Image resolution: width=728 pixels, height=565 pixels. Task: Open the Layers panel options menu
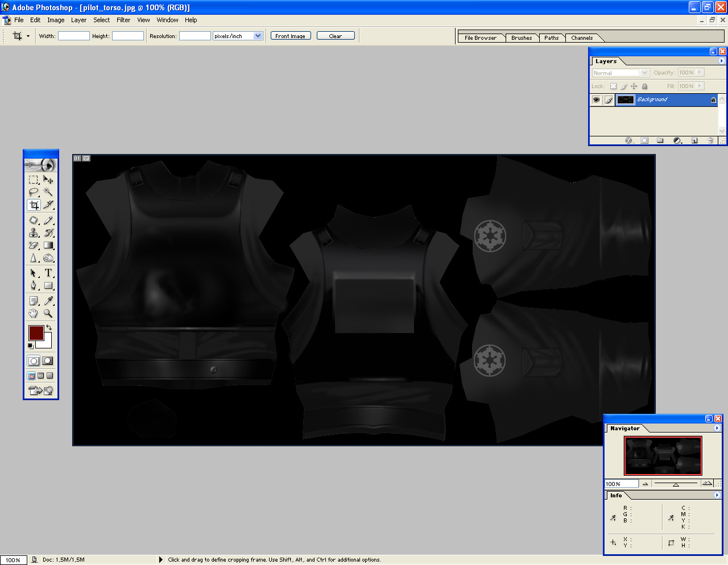(x=722, y=61)
